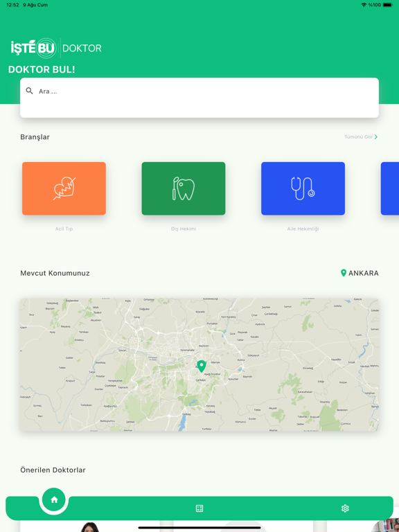Tap the İşte Bu Doktor logo
Screen dimensions: 399x532
point(56,48)
